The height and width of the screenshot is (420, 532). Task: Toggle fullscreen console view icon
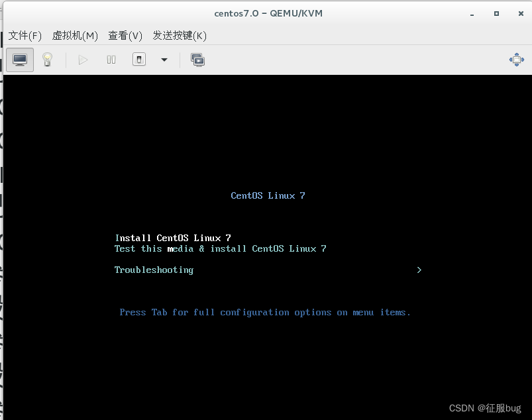point(516,60)
